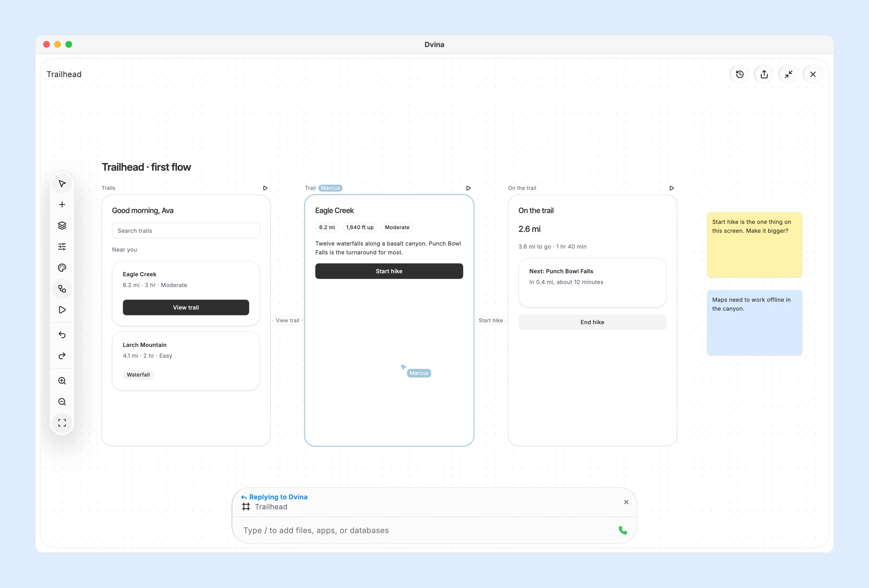Click the View trail button
This screenshot has height=588, width=869.
pyautogui.click(x=186, y=307)
